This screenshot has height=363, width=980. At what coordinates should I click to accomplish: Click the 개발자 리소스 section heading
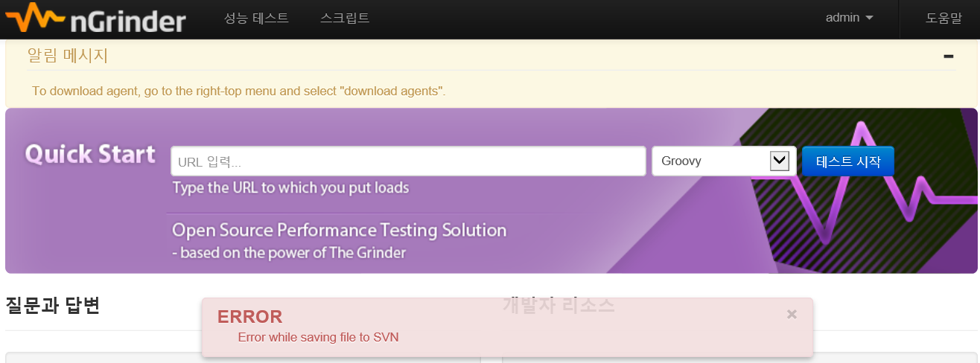point(559,304)
